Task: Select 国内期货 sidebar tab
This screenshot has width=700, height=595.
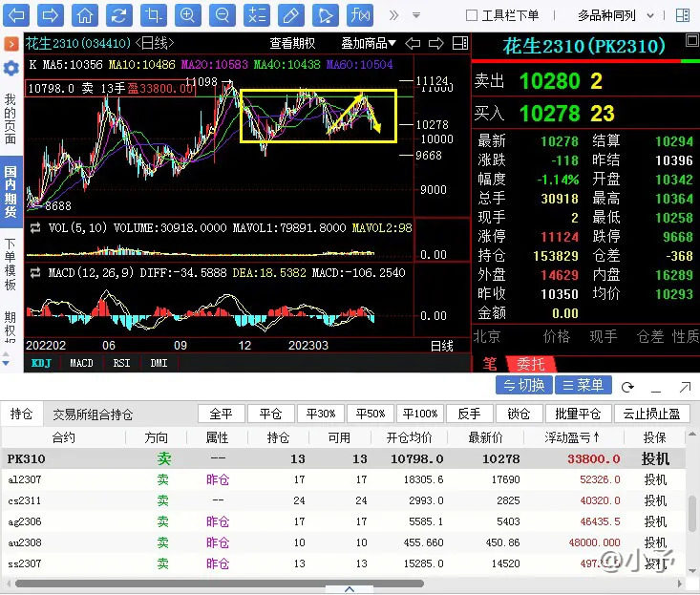Action: click(11, 192)
